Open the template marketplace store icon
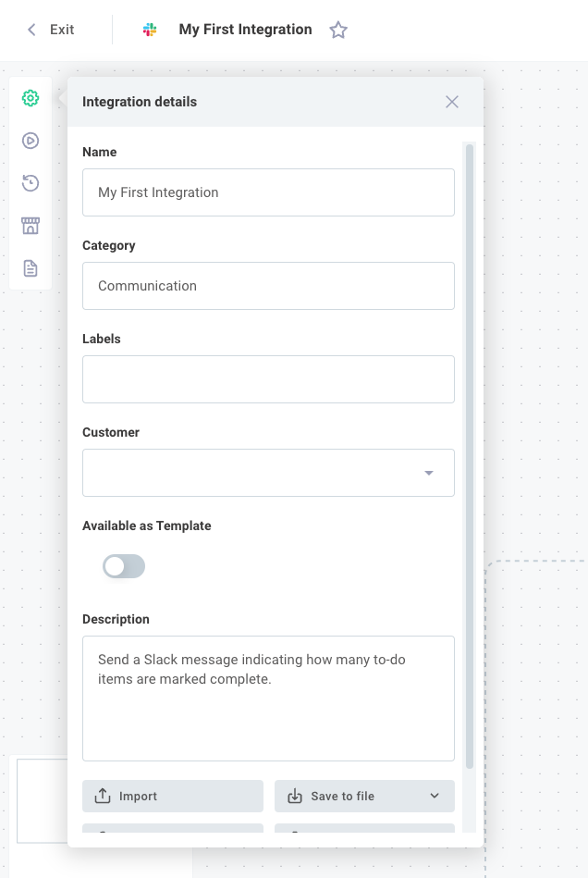The width and height of the screenshot is (588, 878). (x=31, y=226)
